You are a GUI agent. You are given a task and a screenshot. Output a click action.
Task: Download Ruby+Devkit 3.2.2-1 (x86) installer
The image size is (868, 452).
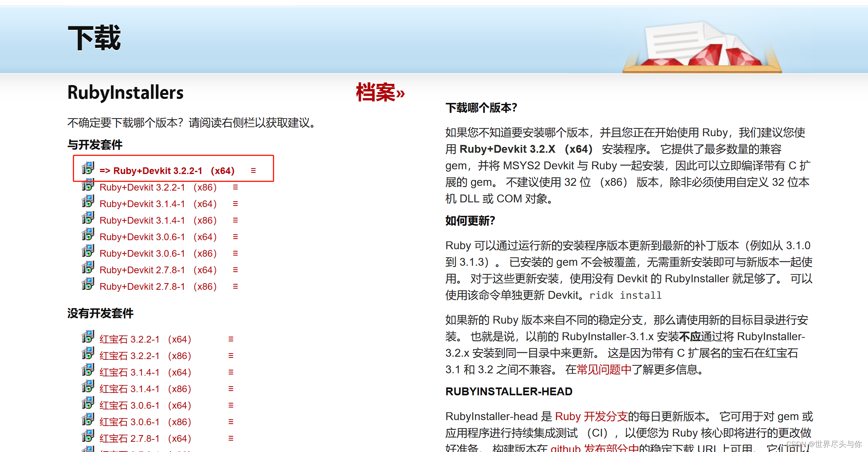click(x=158, y=187)
